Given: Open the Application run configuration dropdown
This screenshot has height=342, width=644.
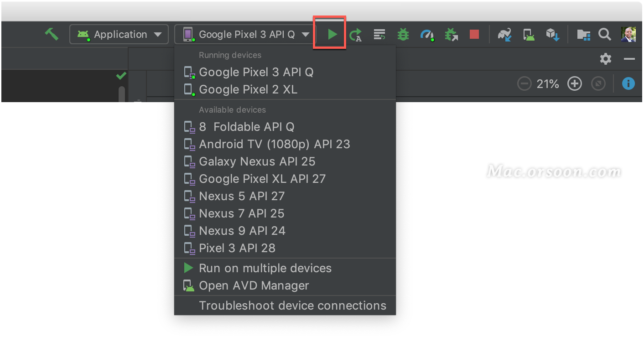Looking at the screenshot, I should [x=119, y=34].
